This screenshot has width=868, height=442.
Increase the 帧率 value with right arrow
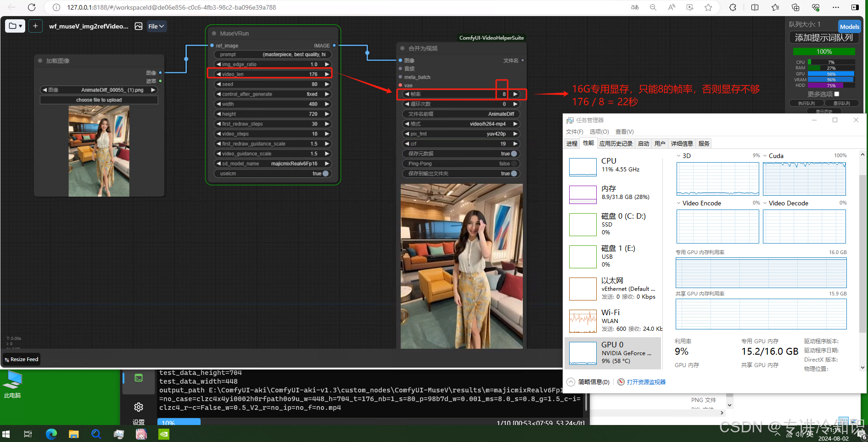point(515,94)
